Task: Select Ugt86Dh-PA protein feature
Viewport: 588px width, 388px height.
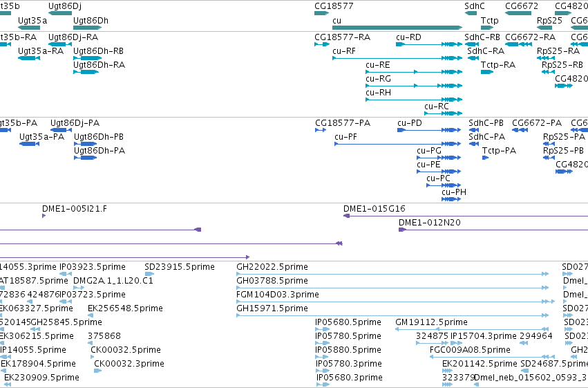Action: [85, 158]
